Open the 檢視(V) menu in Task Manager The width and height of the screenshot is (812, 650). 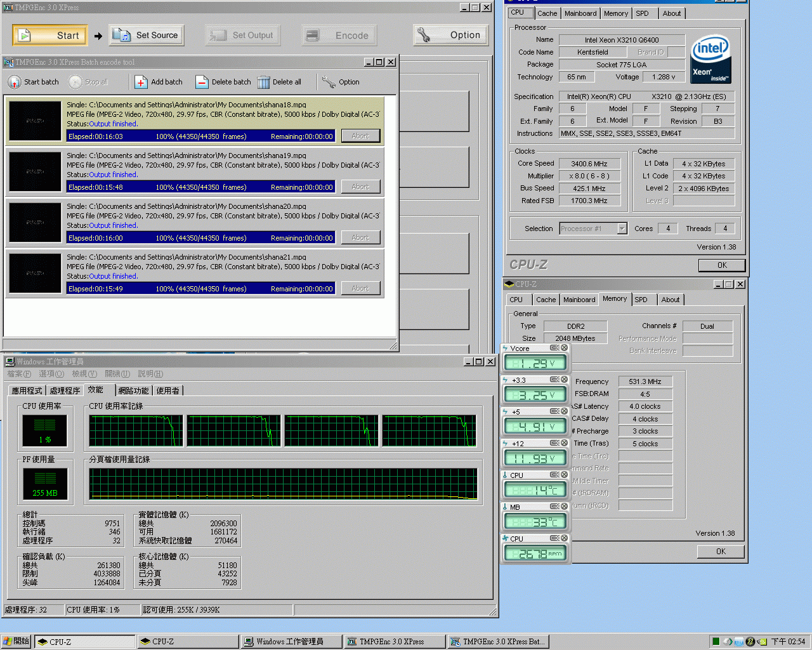click(84, 374)
